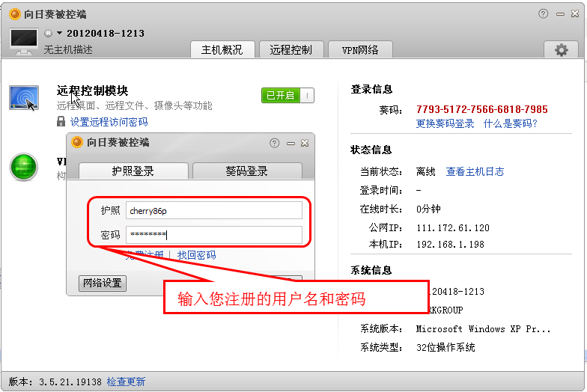Viewport: 587px width, 392px height.
Task: Click the 检查更新 link in the status bar
Action: 126,382
